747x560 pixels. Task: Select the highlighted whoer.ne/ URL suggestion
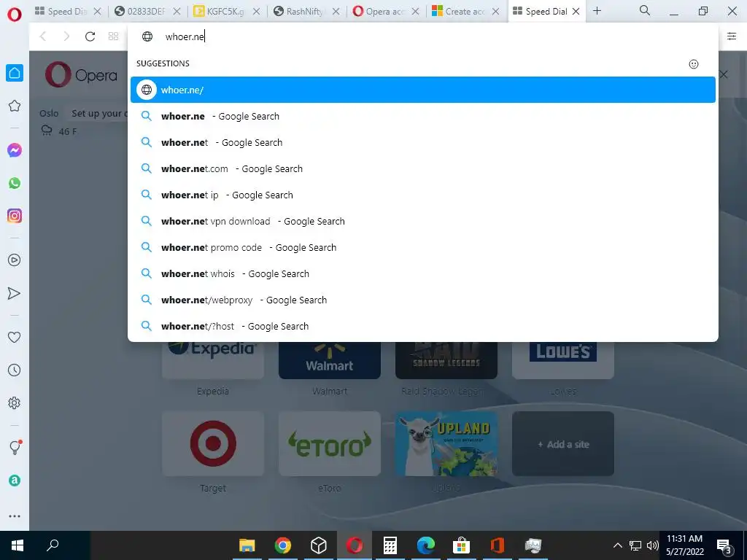pyautogui.click(x=423, y=90)
